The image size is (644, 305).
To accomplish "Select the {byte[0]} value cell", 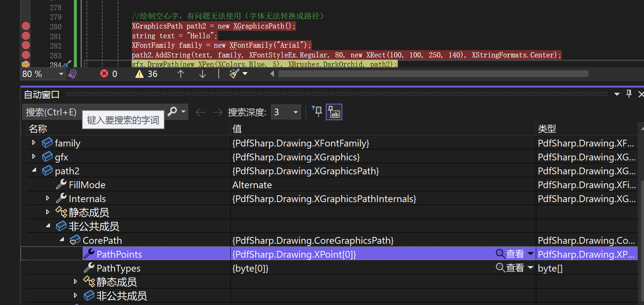I will (x=251, y=268).
